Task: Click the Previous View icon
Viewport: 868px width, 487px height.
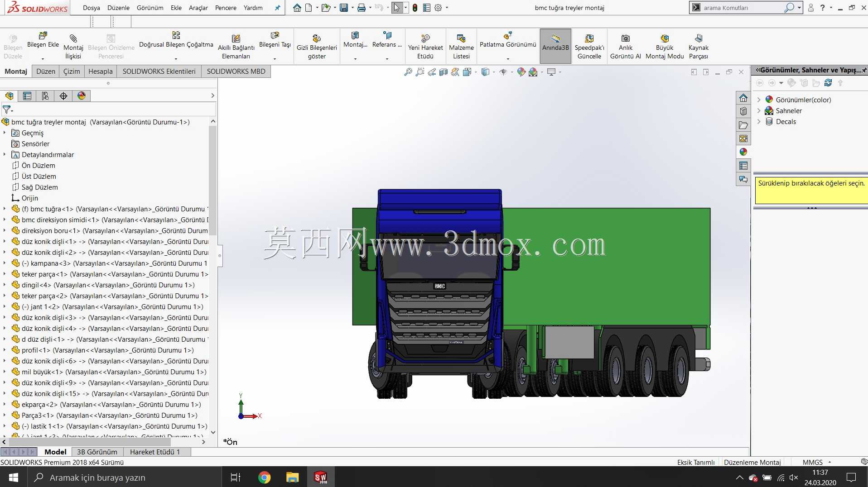Action: point(432,72)
